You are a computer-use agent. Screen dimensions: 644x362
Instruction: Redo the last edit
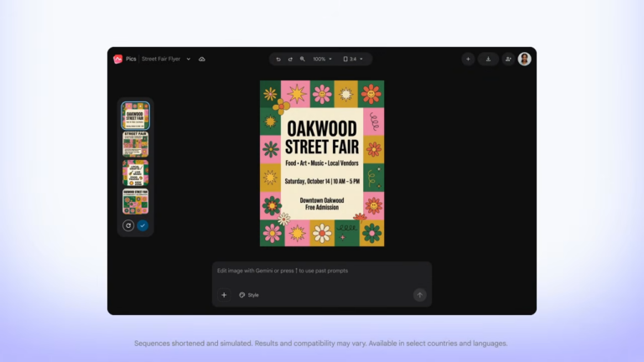(290, 59)
